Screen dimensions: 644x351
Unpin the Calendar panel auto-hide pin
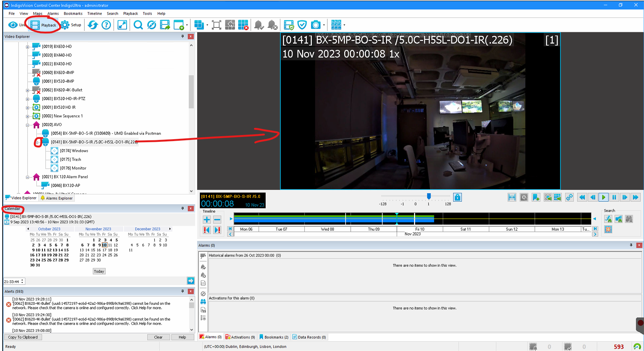[183, 208]
